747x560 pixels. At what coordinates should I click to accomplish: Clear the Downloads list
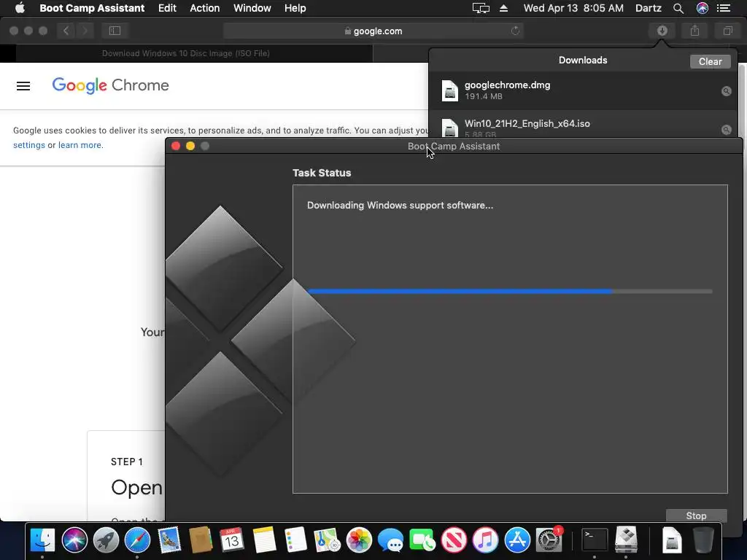pyautogui.click(x=710, y=61)
